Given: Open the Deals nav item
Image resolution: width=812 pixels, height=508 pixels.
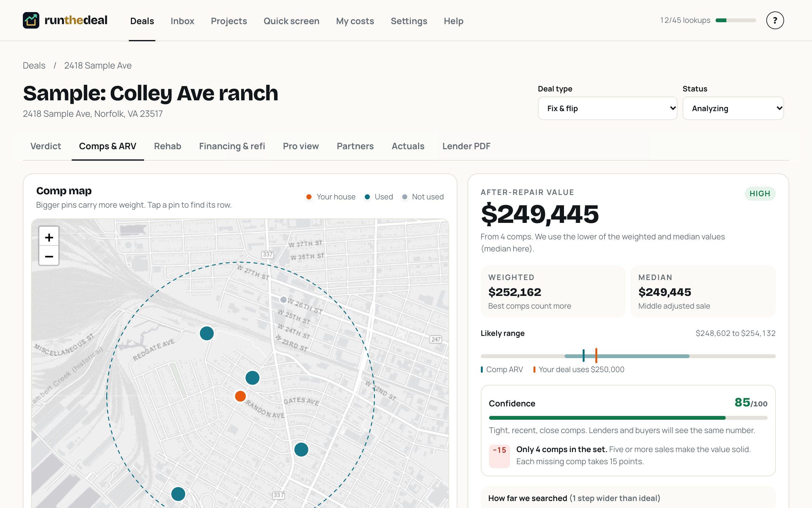Looking at the screenshot, I should [142, 21].
